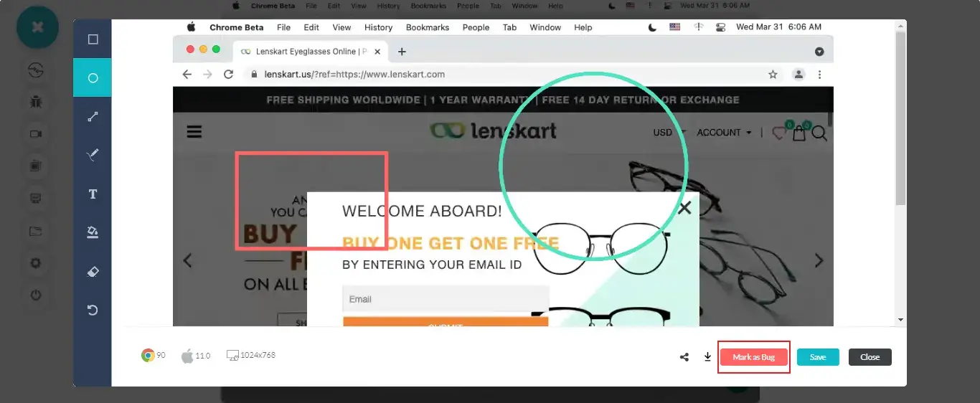This screenshot has height=403, width=980.
Task: Select the eraser tool
Action: click(93, 272)
